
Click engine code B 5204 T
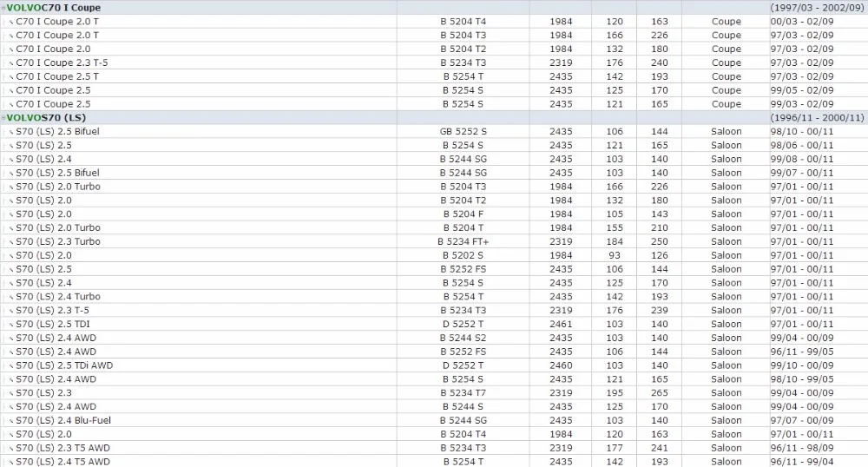tap(463, 228)
